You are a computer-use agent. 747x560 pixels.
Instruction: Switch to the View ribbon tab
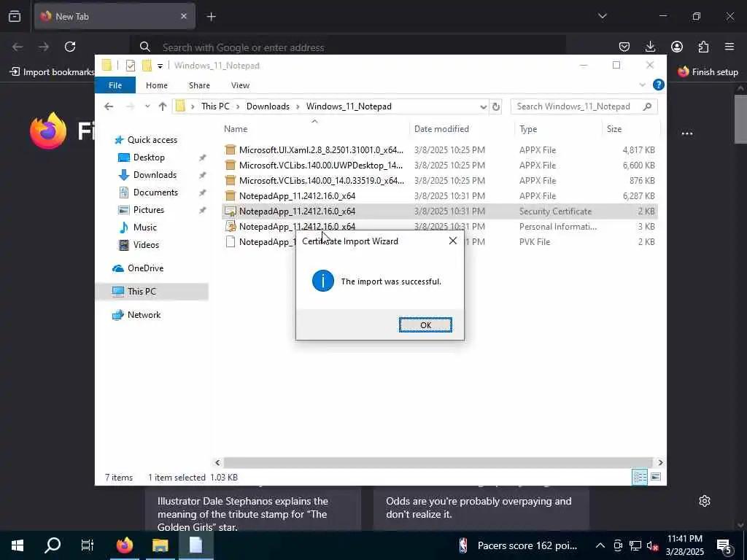[240, 85]
